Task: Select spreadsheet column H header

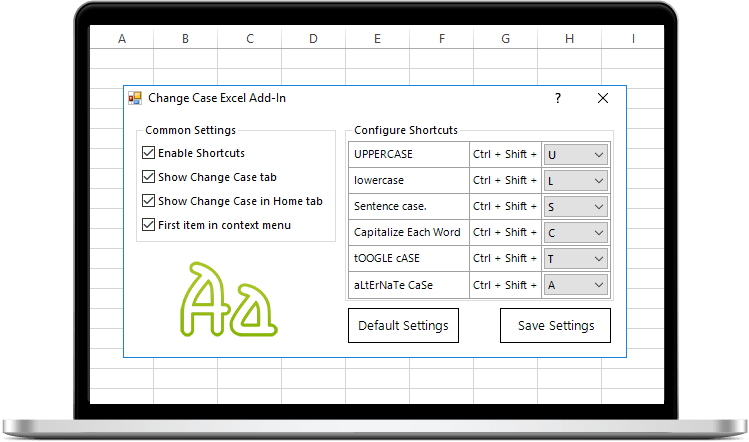Action: coord(569,39)
